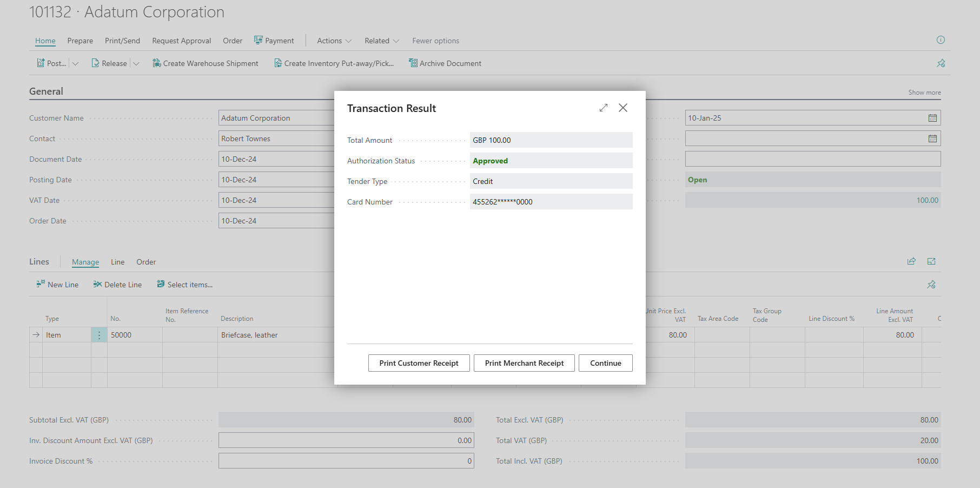The width and height of the screenshot is (980, 488).
Task: Click Create Inventory Put-away/Pick action
Action: [334, 63]
